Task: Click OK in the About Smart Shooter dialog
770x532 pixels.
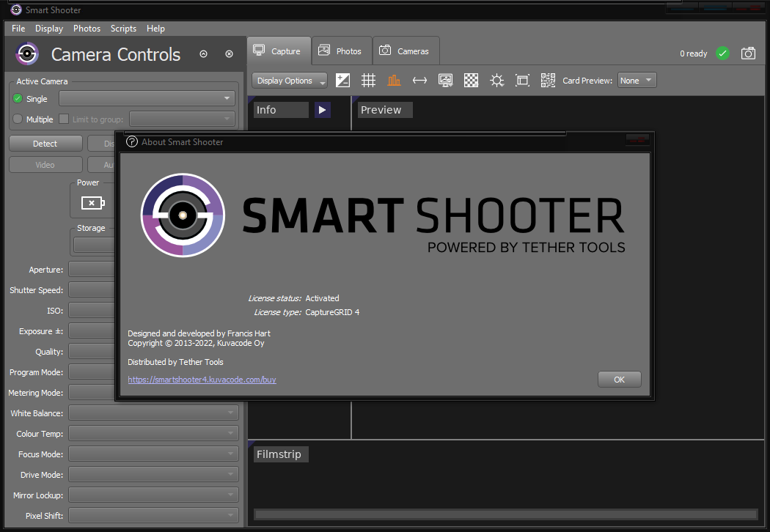Action: 619,380
